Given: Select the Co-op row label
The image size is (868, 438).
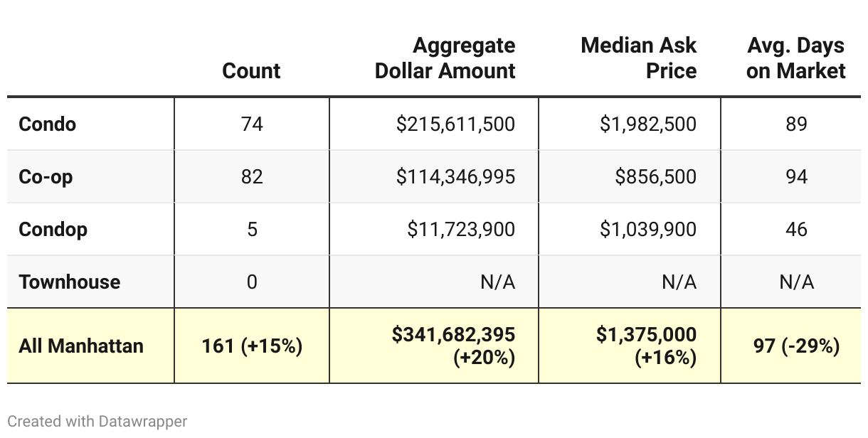Looking at the screenshot, I should coord(46,176).
